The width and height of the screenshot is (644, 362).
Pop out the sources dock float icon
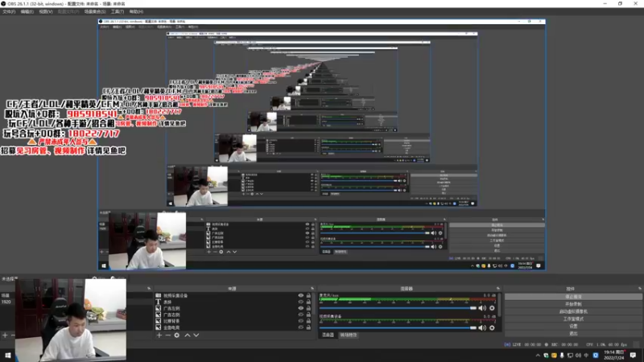tap(312, 289)
